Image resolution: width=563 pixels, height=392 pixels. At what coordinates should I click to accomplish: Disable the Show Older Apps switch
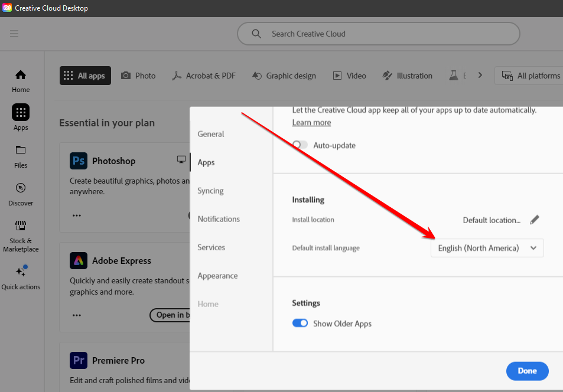point(300,323)
